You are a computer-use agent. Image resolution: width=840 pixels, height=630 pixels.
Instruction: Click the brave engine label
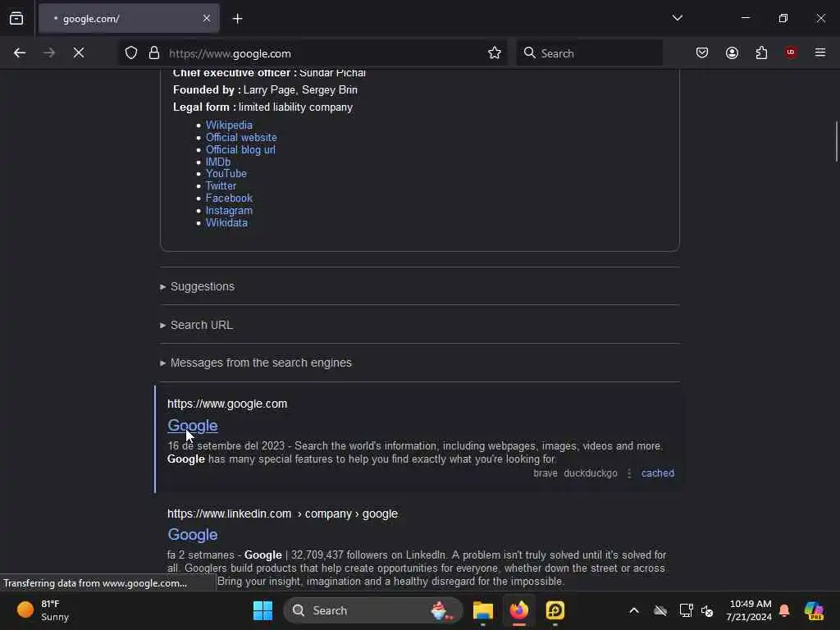546,473
